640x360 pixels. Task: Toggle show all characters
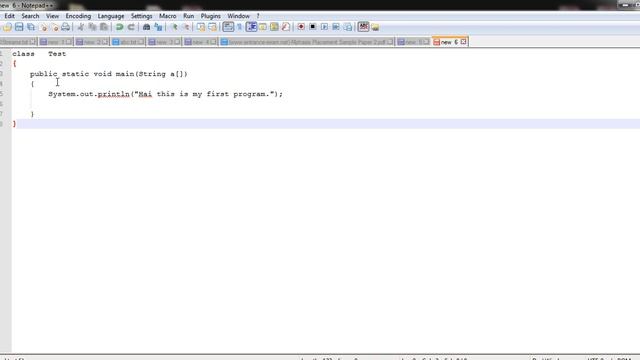(x=240, y=27)
